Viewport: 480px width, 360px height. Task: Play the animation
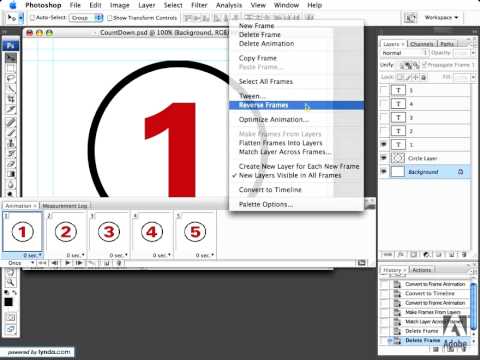point(67,263)
